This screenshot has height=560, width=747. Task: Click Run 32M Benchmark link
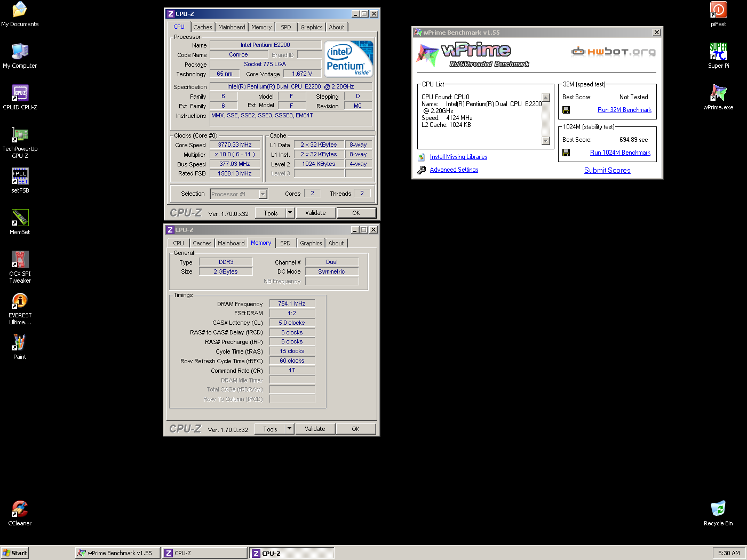pos(624,110)
